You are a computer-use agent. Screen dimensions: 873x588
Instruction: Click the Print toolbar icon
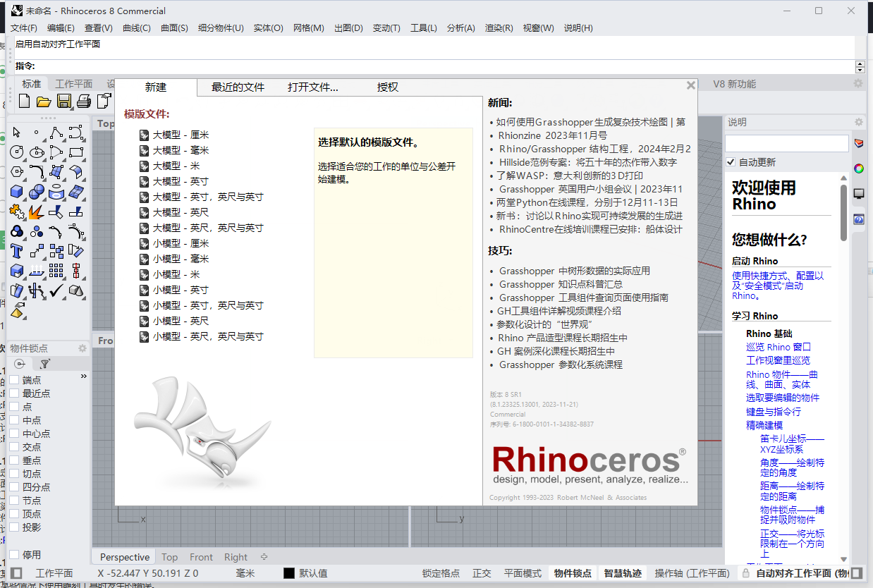pos(83,101)
